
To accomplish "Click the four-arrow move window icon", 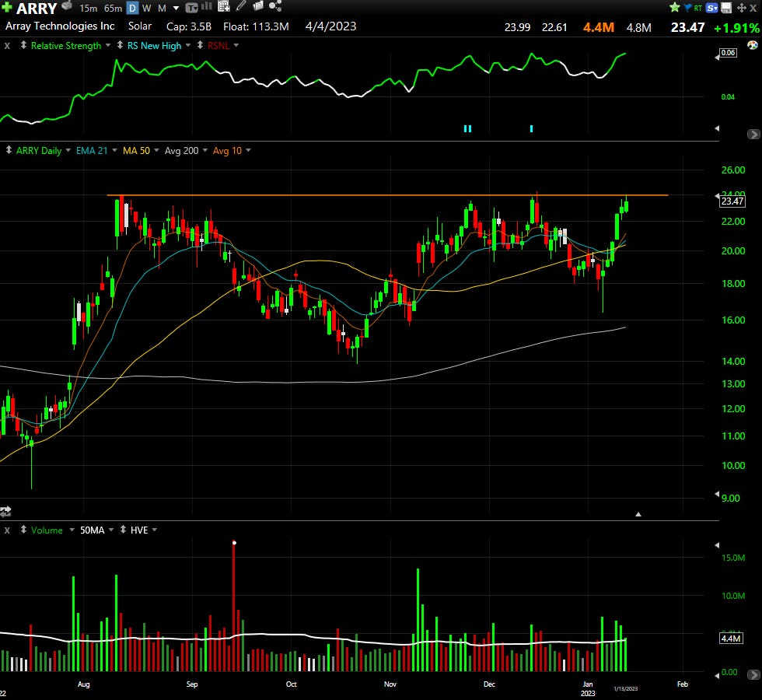I will click(x=742, y=8).
